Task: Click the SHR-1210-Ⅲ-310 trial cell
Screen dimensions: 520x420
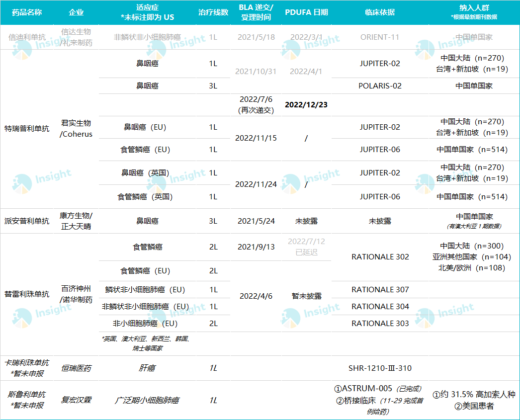Action: pos(380,368)
